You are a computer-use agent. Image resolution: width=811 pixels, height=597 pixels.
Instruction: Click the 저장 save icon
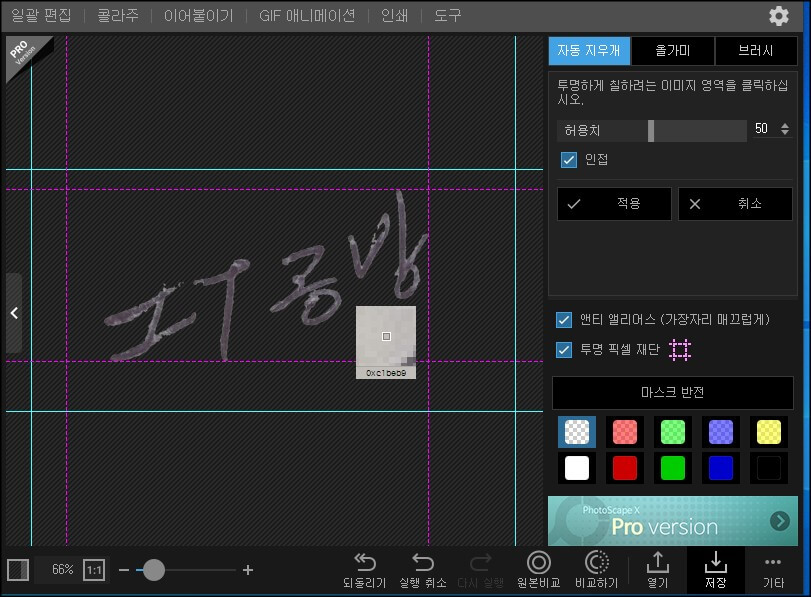pos(716,562)
